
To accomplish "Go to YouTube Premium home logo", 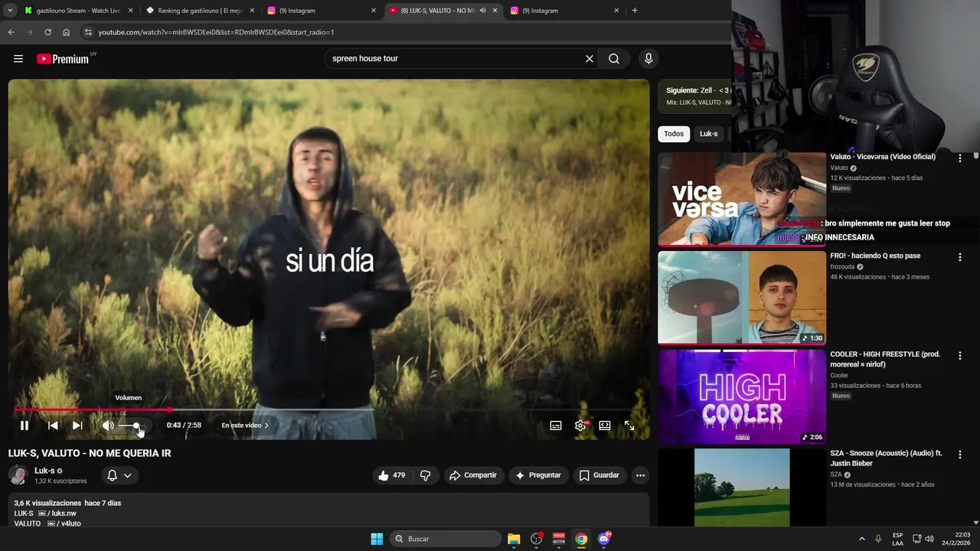I will click(x=63, y=59).
